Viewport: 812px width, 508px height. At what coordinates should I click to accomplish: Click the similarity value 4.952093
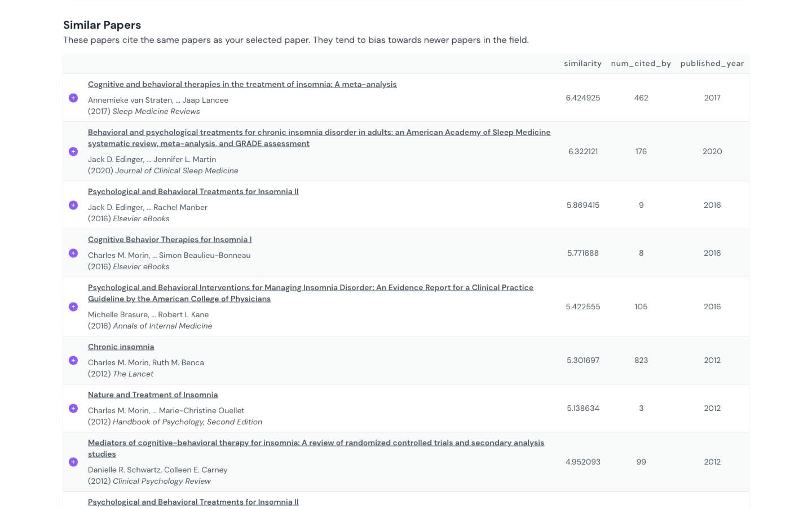pyautogui.click(x=583, y=462)
